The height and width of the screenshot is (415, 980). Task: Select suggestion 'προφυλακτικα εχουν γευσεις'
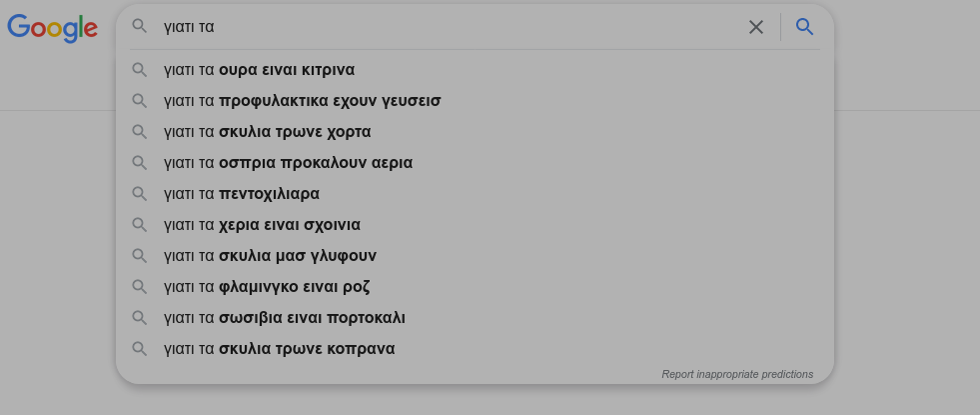[x=475, y=101]
